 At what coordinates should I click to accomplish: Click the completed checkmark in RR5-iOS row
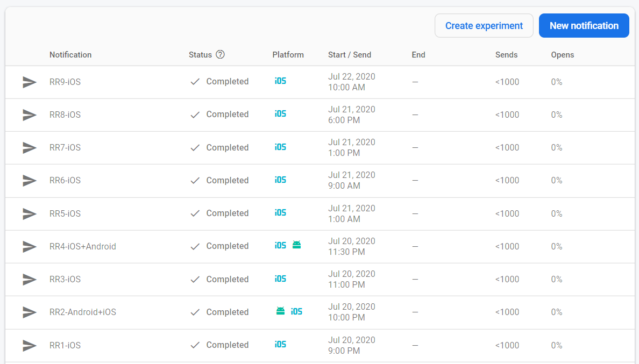pyautogui.click(x=195, y=213)
